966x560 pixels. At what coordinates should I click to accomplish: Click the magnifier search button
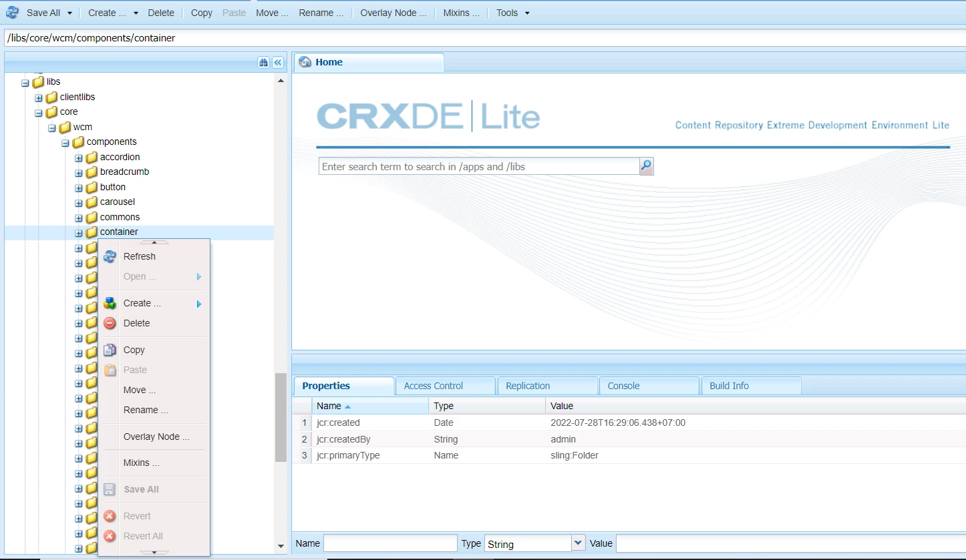[646, 166]
